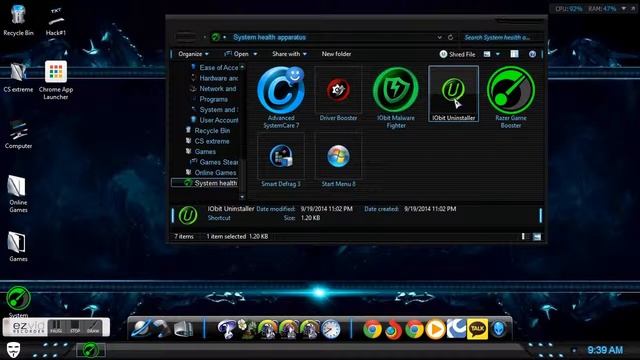Click the purple mushroom dock icon
Viewport: 640px width, 360px height.
(226, 329)
